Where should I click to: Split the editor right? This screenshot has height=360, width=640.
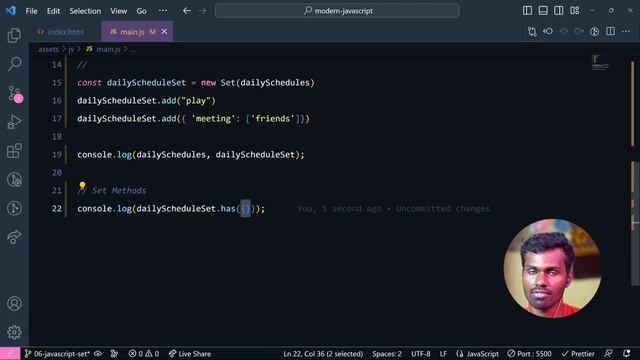click(x=610, y=31)
